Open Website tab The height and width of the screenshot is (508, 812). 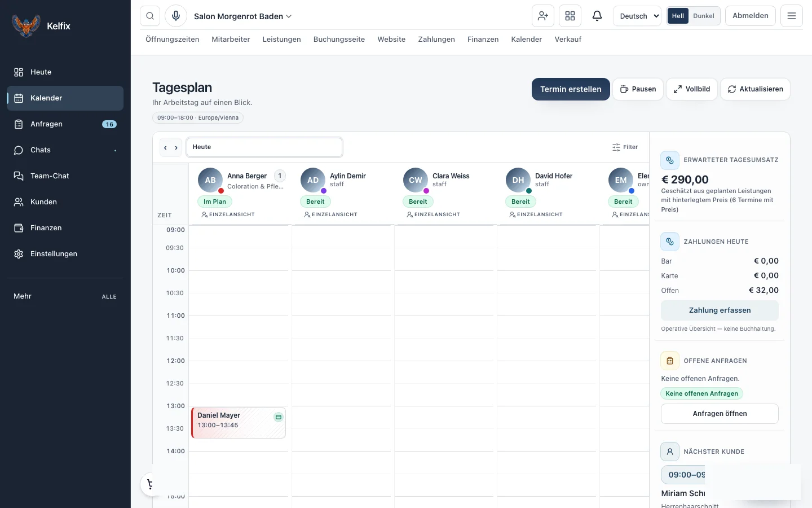pyautogui.click(x=391, y=40)
